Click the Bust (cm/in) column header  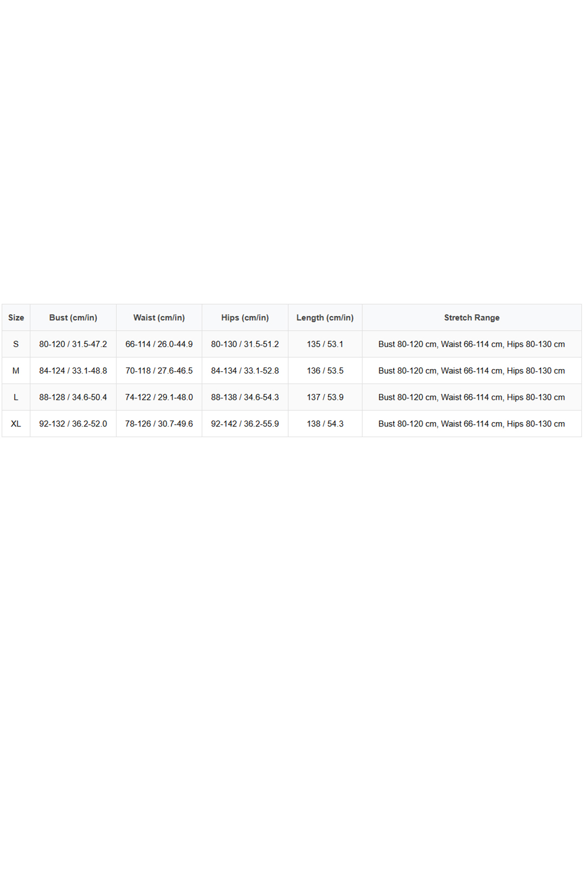coord(73,318)
